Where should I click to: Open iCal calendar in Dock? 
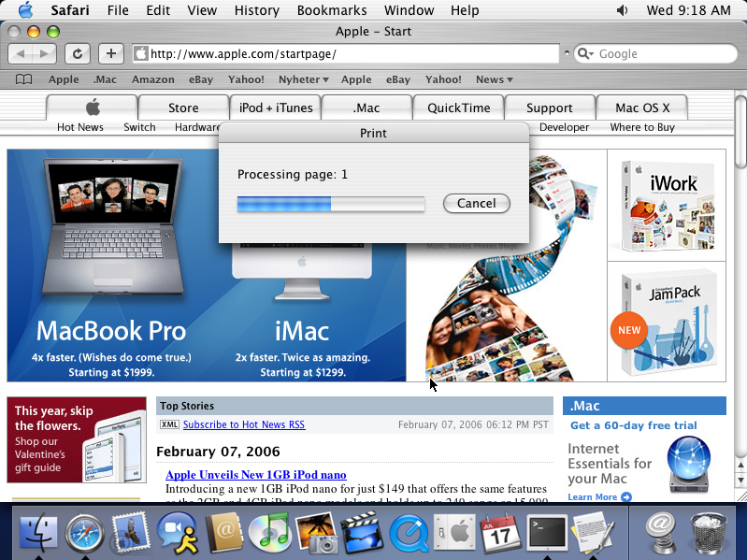point(500,532)
